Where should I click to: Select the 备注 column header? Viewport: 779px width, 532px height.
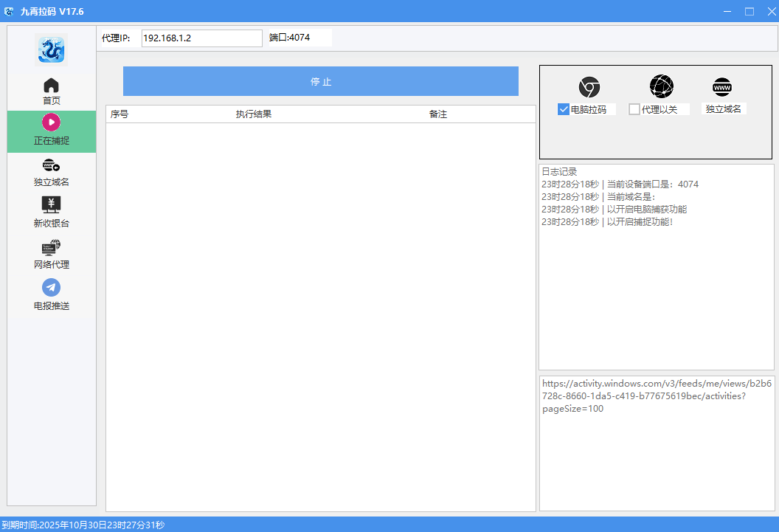[x=438, y=114]
